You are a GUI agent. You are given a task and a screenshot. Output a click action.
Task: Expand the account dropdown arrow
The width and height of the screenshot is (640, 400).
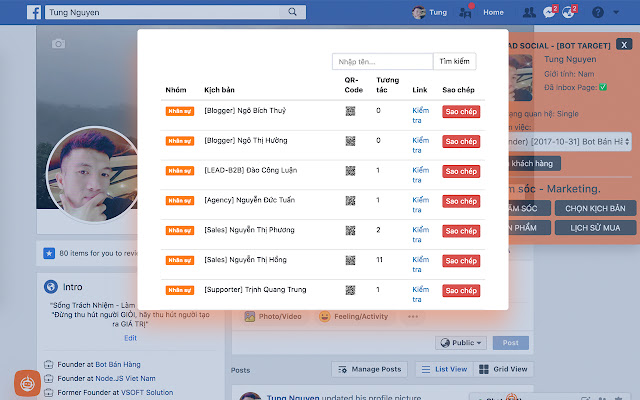coord(616,13)
